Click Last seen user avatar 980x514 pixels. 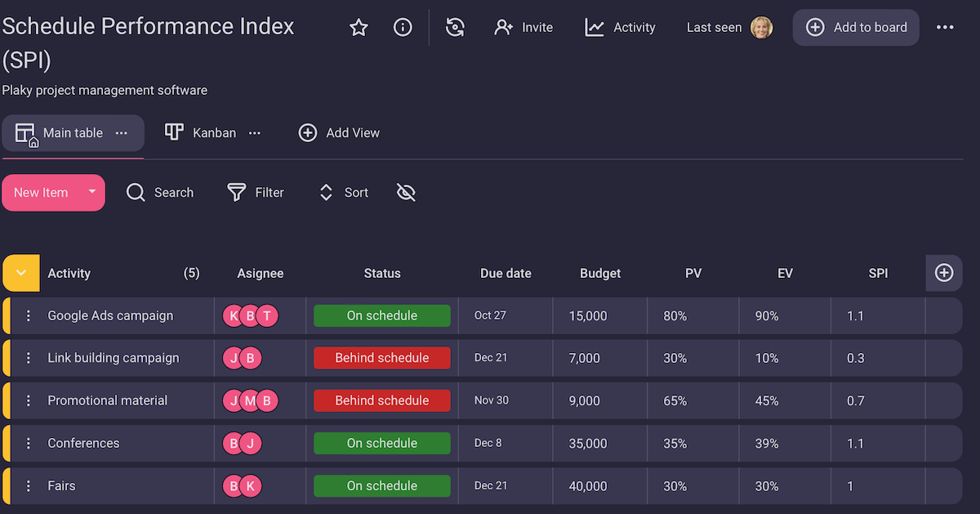coord(761,28)
